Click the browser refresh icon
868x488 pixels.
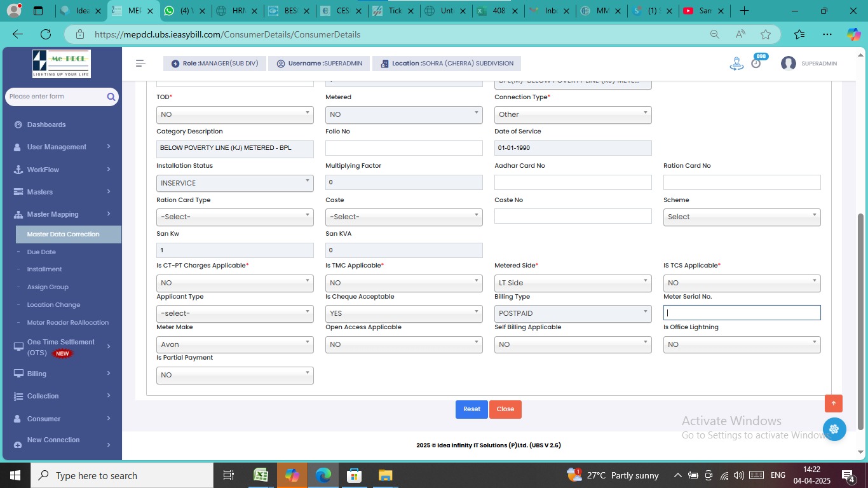pos(46,34)
